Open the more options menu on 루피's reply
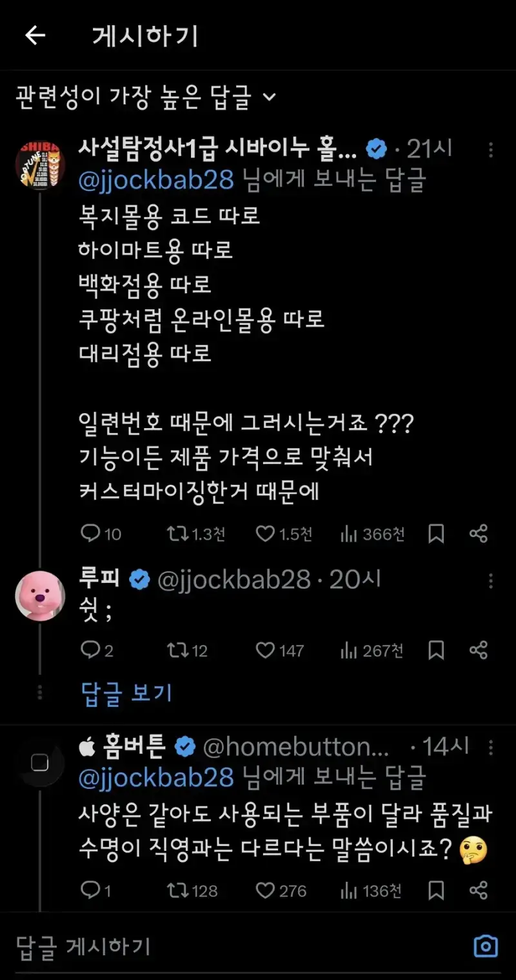 coord(491,580)
